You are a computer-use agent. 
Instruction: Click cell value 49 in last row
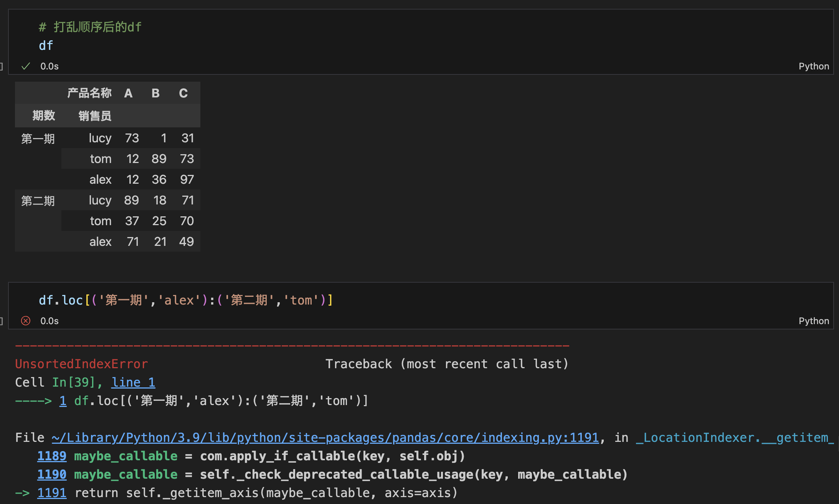(x=187, y=242)
